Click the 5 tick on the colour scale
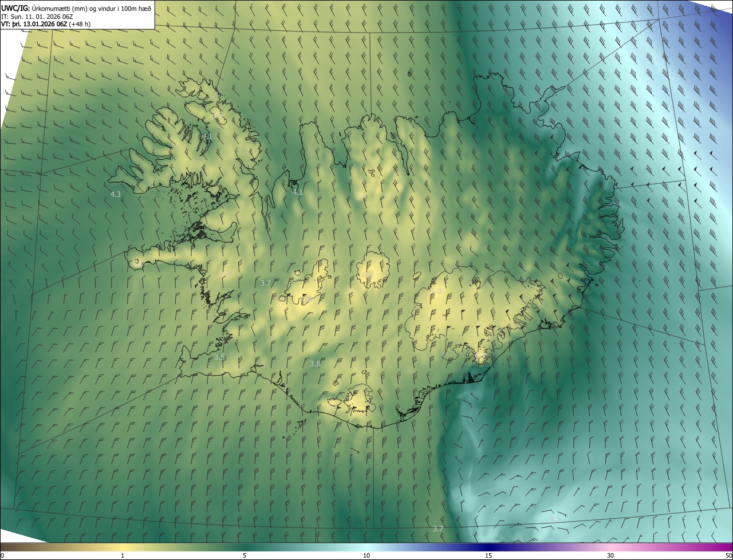This screenshot has height=560, width=733. [245, 555]
